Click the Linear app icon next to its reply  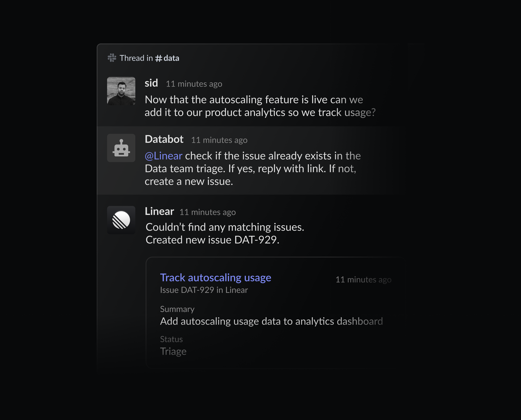(121, 220)
